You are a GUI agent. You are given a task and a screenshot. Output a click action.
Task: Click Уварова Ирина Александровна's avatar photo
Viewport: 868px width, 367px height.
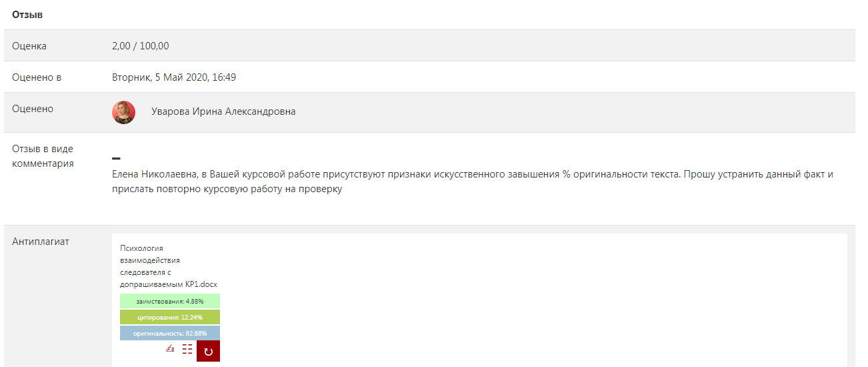[x=123, y=112]
